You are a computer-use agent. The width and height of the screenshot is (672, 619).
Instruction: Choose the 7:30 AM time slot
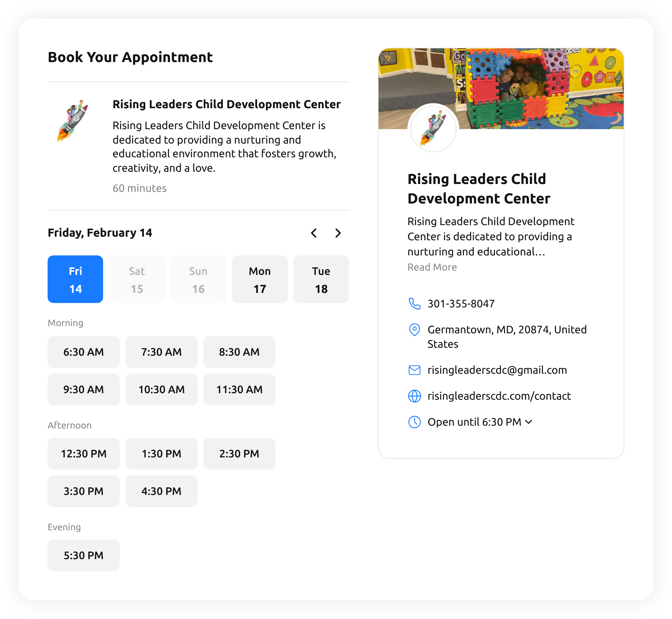(x=162, y=352)
